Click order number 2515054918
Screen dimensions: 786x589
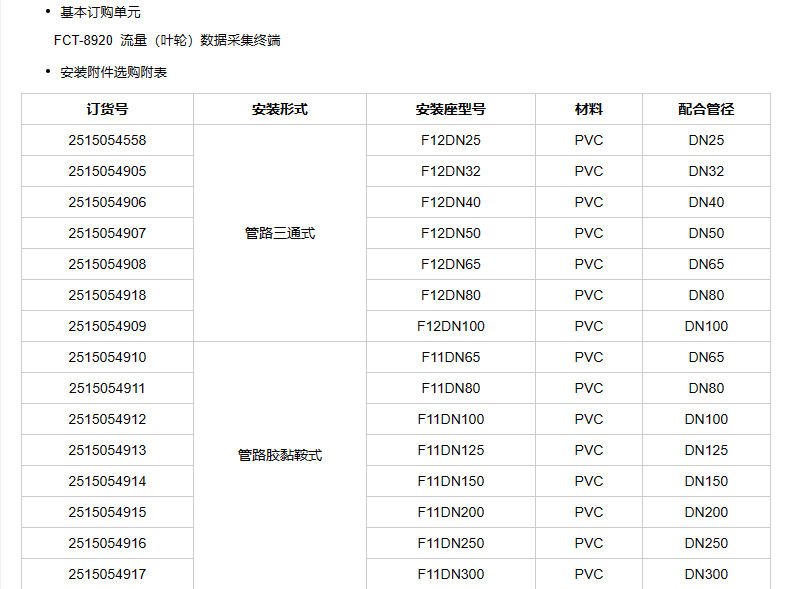coord(107,295)
